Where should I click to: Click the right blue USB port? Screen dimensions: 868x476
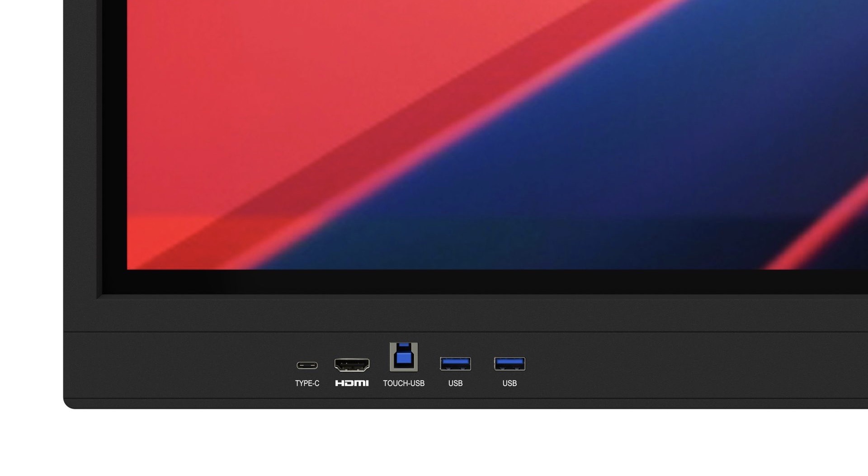[509, 363]
